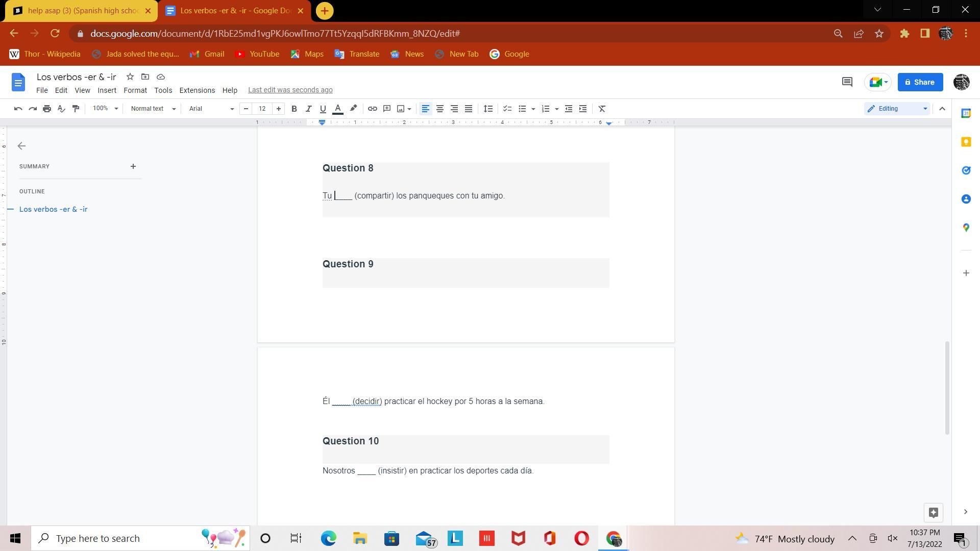Click the Add comment toolbar icon
This screenshot has width=980, height=551.
coord(387,109)
